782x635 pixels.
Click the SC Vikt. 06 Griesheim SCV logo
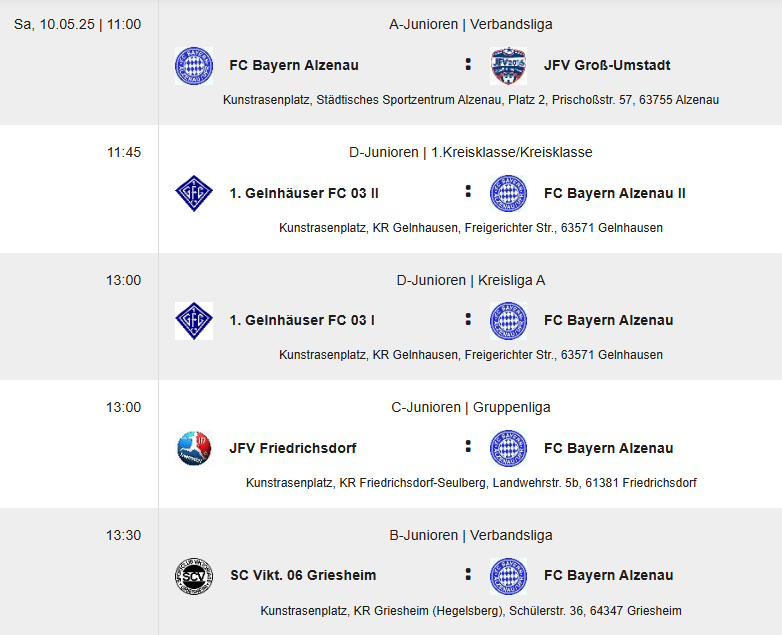(194, 576)
